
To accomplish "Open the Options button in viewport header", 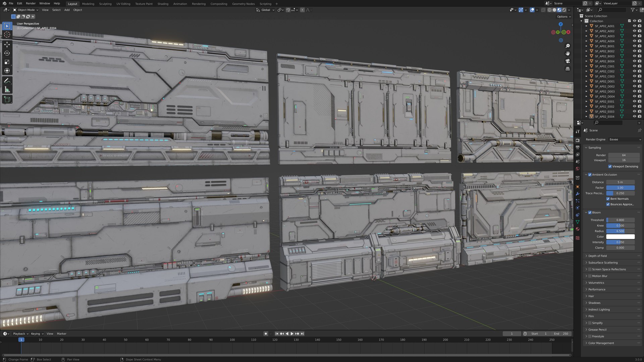I will tap(563, 16).
